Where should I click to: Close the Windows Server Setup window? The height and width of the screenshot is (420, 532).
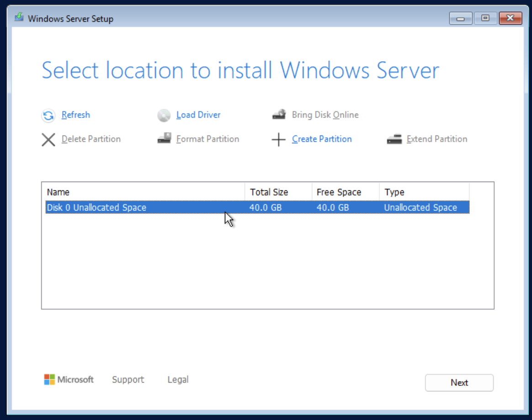(510, 18)
